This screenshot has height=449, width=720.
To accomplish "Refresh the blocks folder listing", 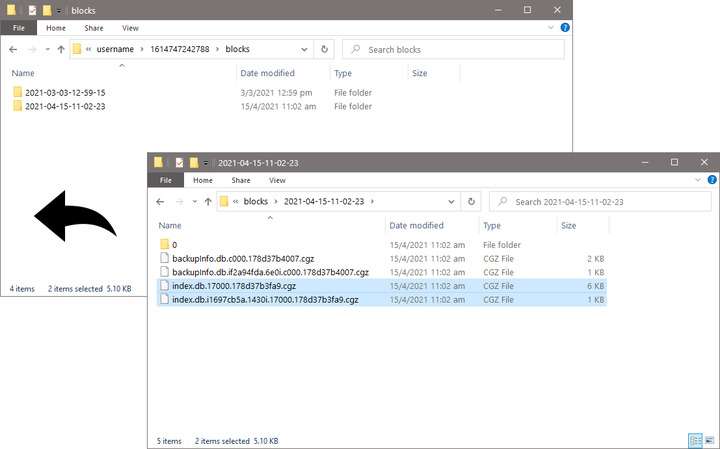I will (324, 49).
